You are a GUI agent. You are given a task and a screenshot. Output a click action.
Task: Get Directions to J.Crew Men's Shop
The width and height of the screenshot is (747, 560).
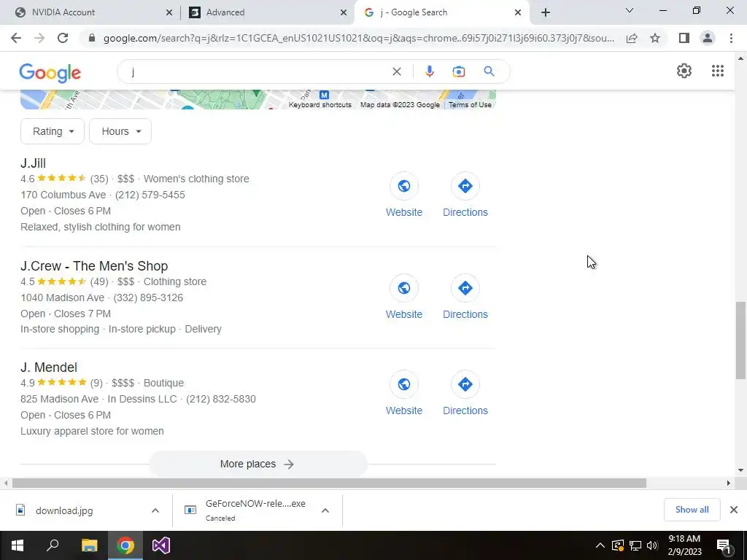pos(465,288)
